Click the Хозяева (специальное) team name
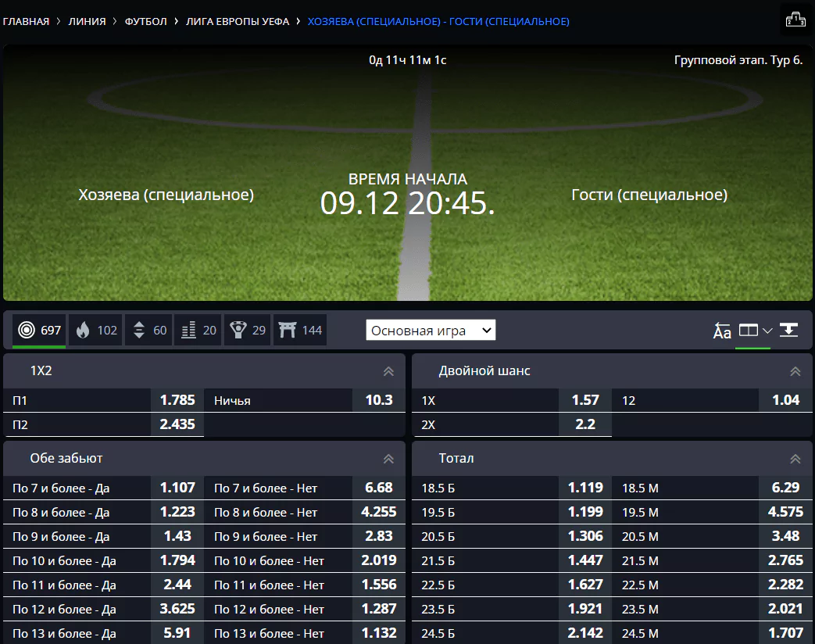 (x=166, y=195)
